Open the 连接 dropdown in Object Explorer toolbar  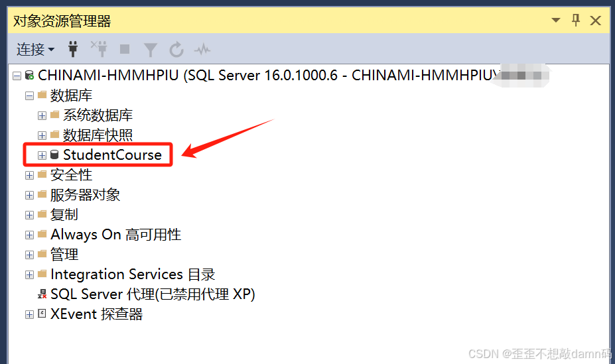[x=35, y=50]
